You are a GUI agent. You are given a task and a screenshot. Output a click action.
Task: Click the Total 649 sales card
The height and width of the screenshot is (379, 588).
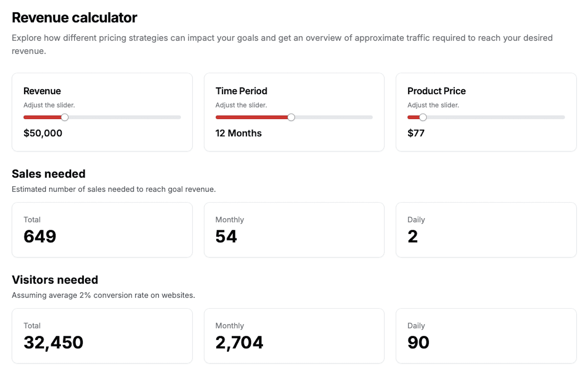102,230
